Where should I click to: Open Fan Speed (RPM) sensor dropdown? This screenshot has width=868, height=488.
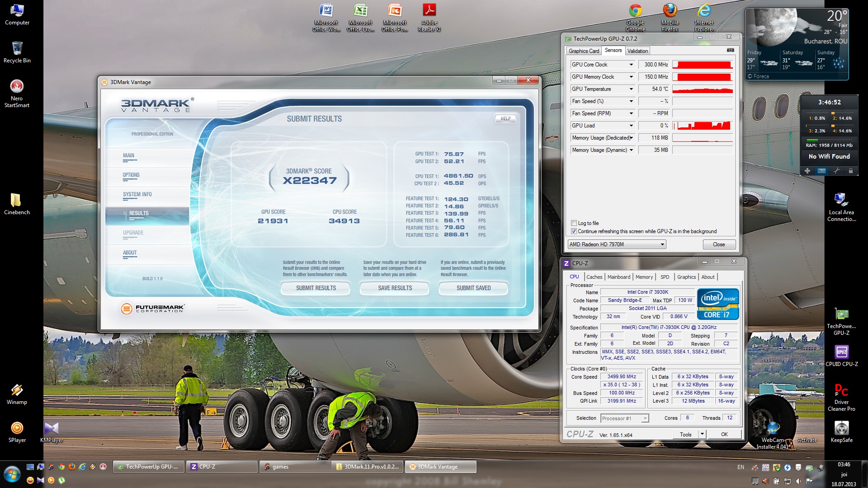tap(631, 113)
